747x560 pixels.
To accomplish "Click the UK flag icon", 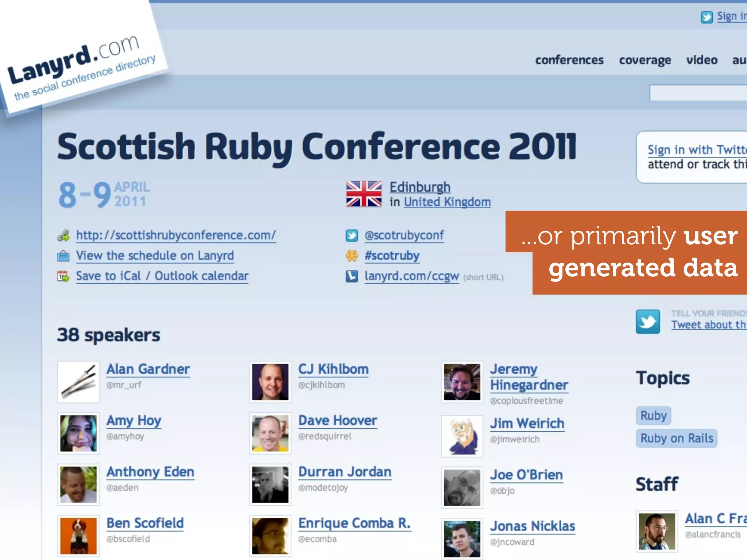I will (364, 194).
